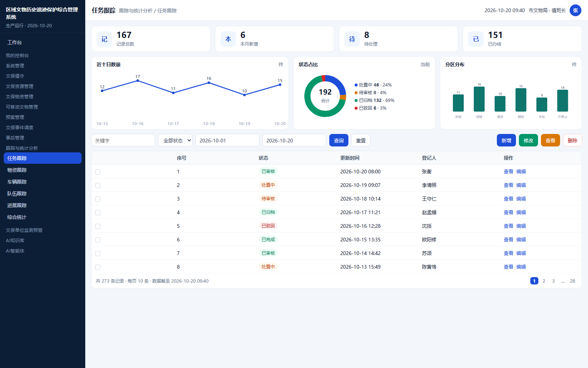Click the orange 查看 toolbar button
This screenshot has height=368, width=588.
pyautogui.click(x=551, y=141)
